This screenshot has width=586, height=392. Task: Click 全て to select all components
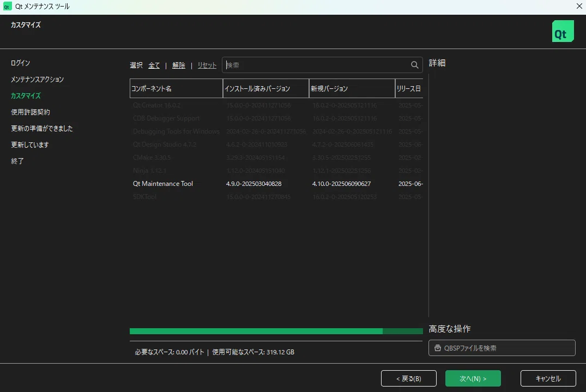coord(154,65)
